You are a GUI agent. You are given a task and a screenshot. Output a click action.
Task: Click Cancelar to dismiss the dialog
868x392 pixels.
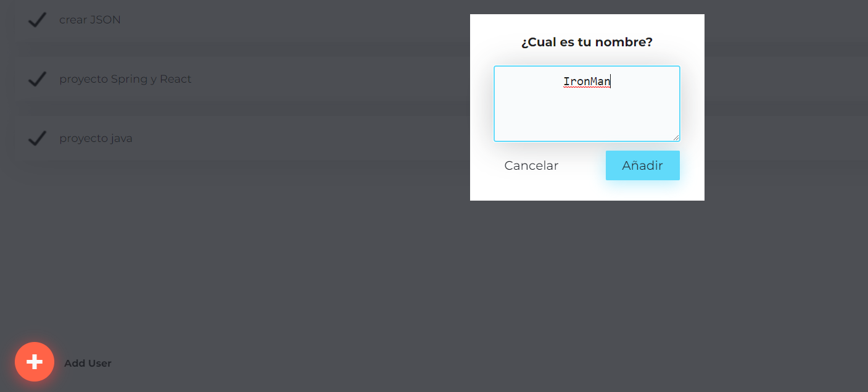(x=531, y=165)
